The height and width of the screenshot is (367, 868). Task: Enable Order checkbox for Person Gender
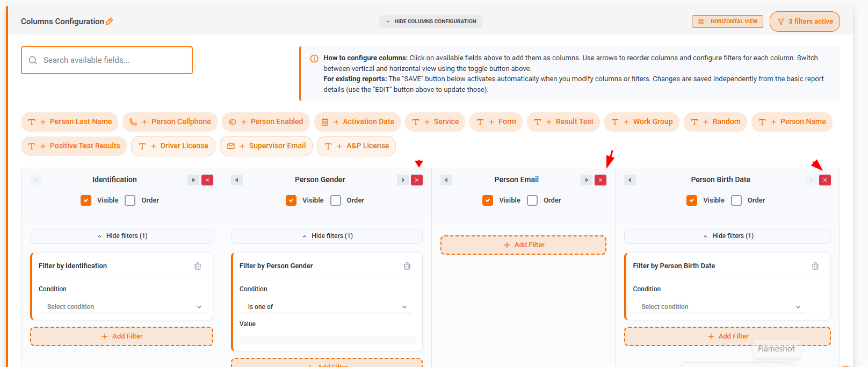click(336, 200)
